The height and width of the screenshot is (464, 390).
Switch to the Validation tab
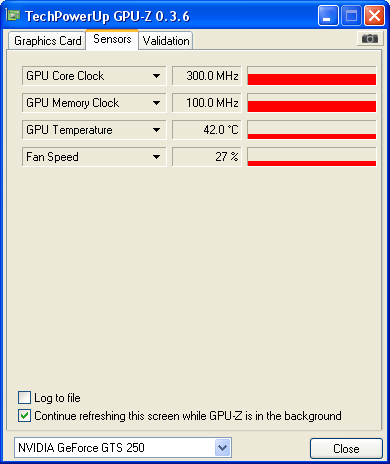(166, 41)
